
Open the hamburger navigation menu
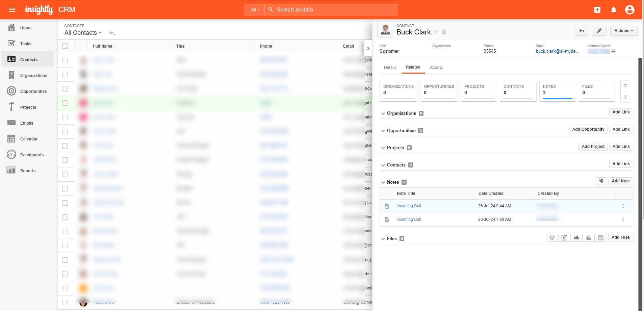click(12, 10)
